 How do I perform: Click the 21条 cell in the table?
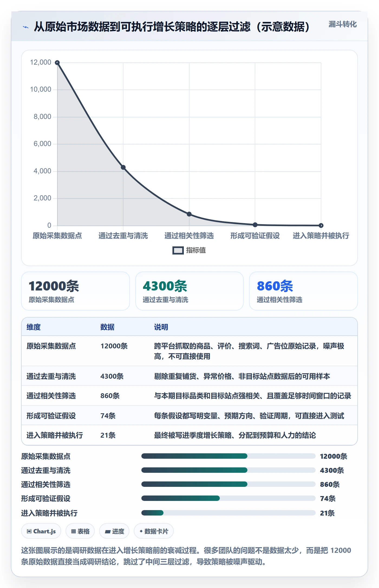pyautogui.click(x=108, y=435)
